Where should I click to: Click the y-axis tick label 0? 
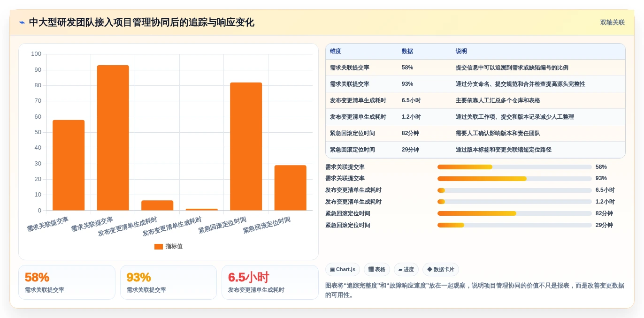click(x=39, y=210)
